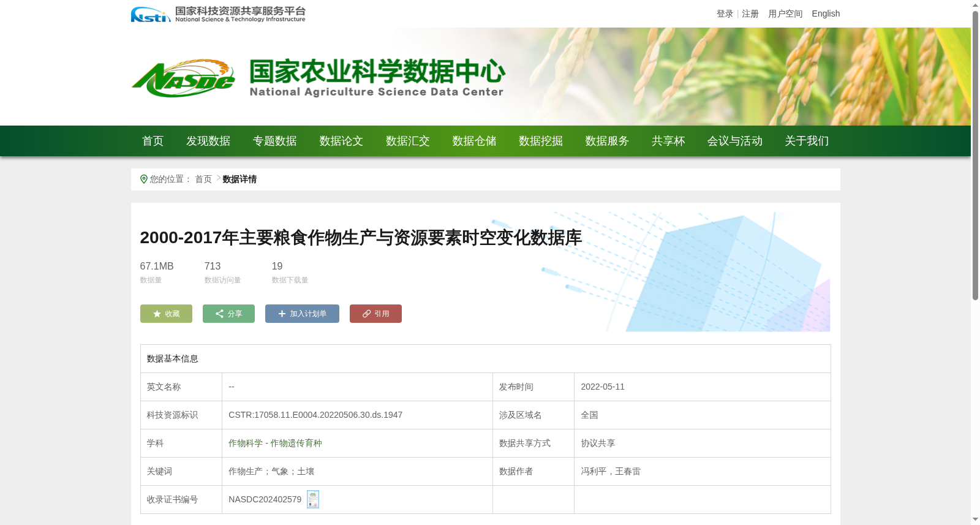The height and width of the screenshot is (525, 980).
Task: Click the dataset title 2000-2017年主要粮食作物生产
Action: click(x=361, y=238)
